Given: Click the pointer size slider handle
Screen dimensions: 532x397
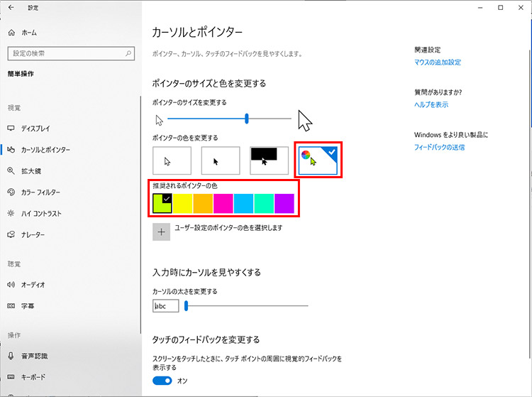Looking at the screenshot, I should 247,119.
